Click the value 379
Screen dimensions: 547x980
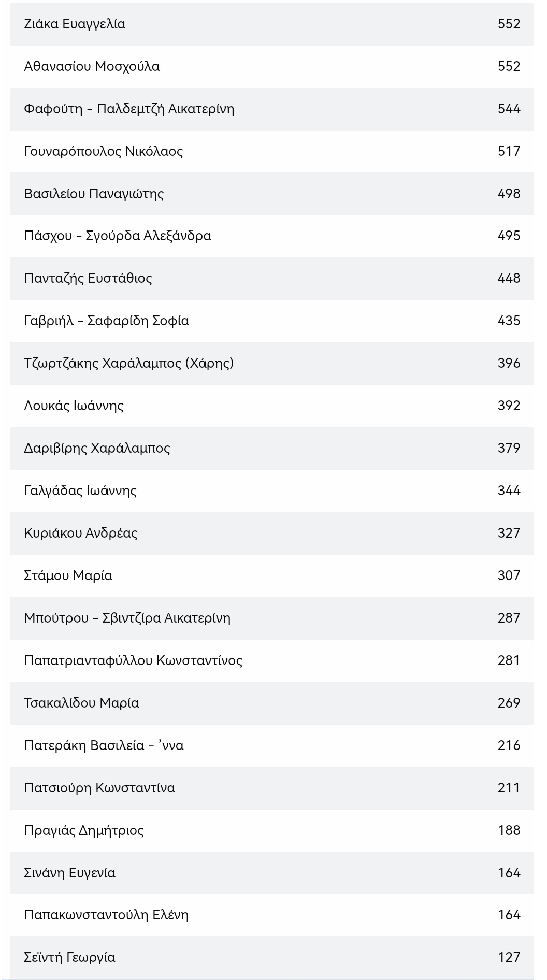coord(508,448)
